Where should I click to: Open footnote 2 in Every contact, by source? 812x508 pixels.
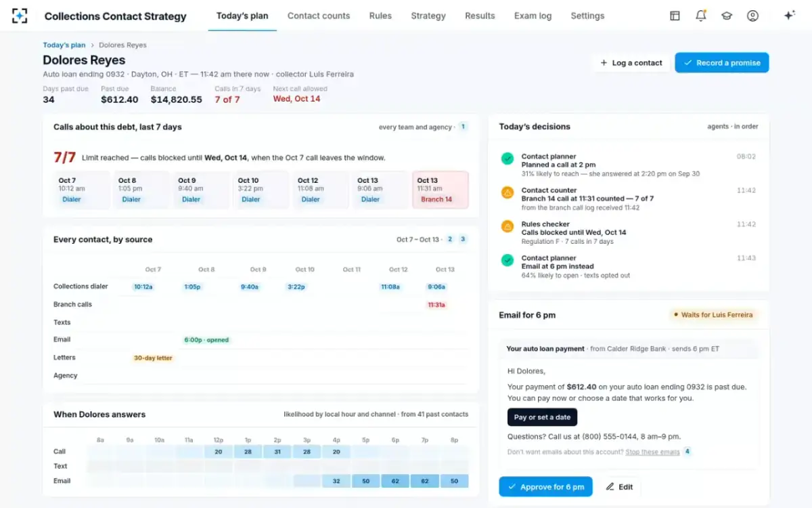[x=450, y=239]
